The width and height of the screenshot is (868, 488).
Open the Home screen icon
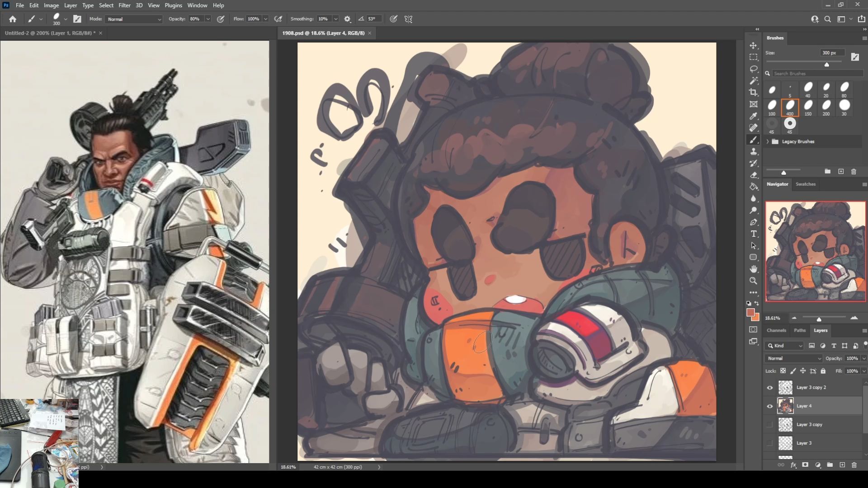(x=13, y=19)
